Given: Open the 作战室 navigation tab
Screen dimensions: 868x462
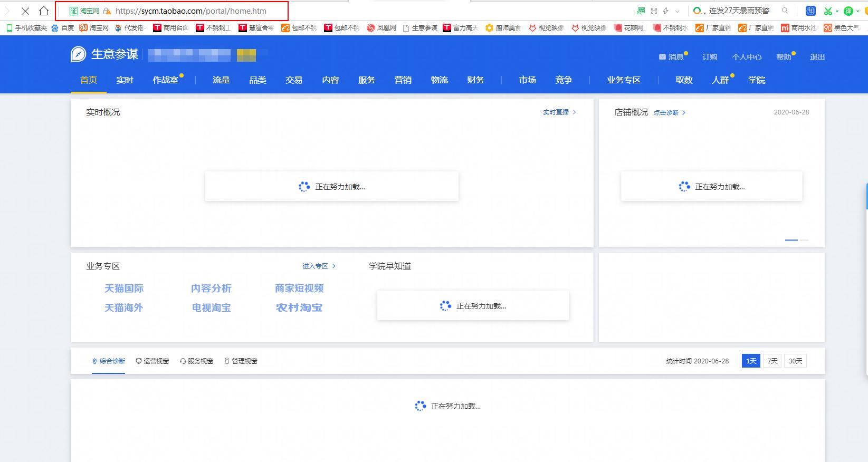Looking at the screenshot, I should (x=166, y=80).
